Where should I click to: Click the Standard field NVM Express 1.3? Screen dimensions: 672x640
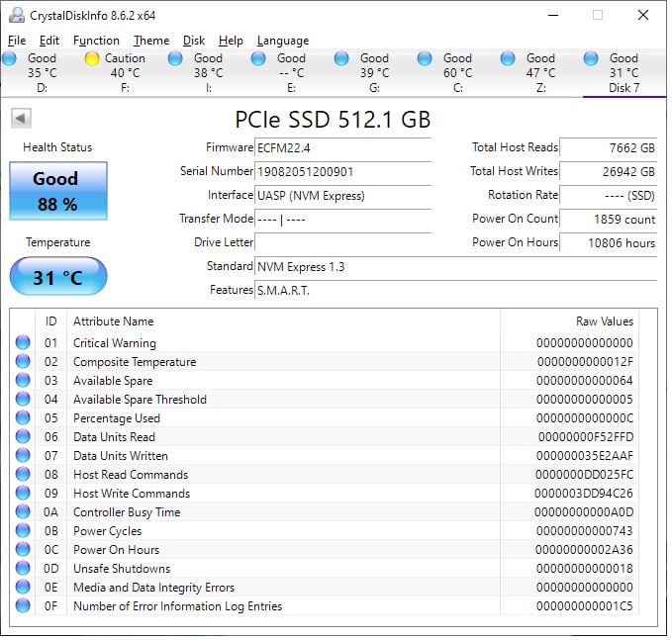(455, 267)
